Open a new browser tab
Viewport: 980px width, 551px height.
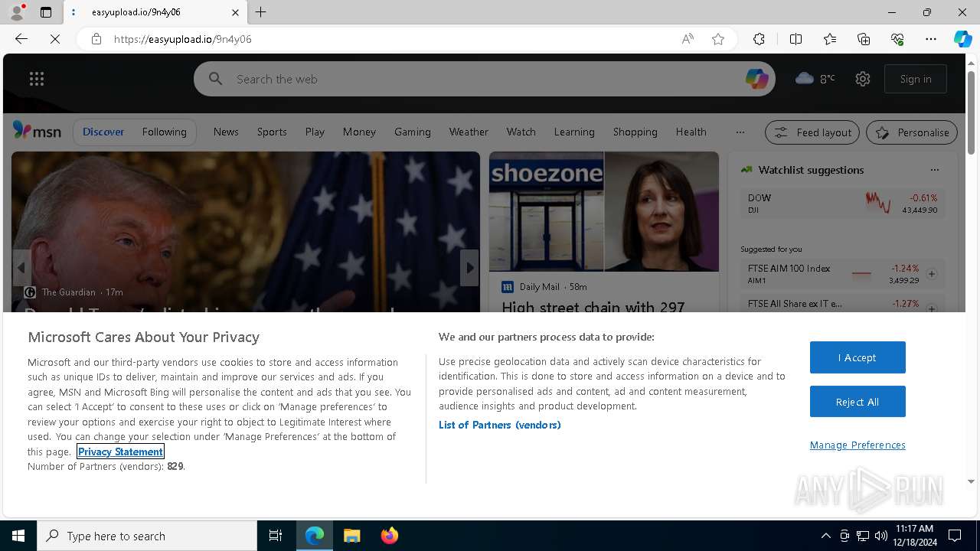(x=261, y=12)
